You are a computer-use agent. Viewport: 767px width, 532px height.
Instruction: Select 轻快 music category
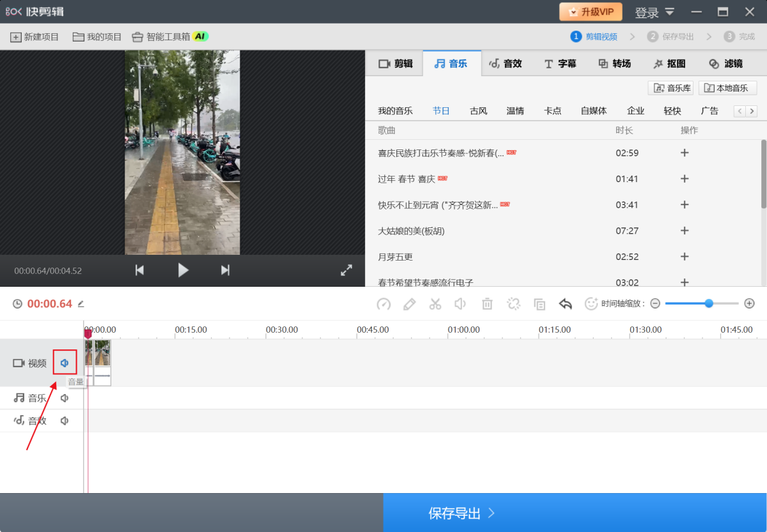tap(672, 110)
